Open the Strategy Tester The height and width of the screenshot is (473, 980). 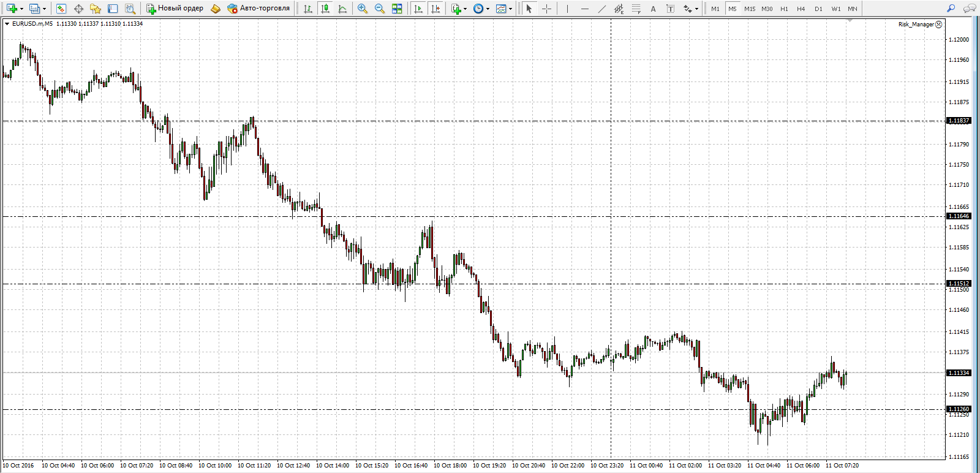(x=130, y=9)
